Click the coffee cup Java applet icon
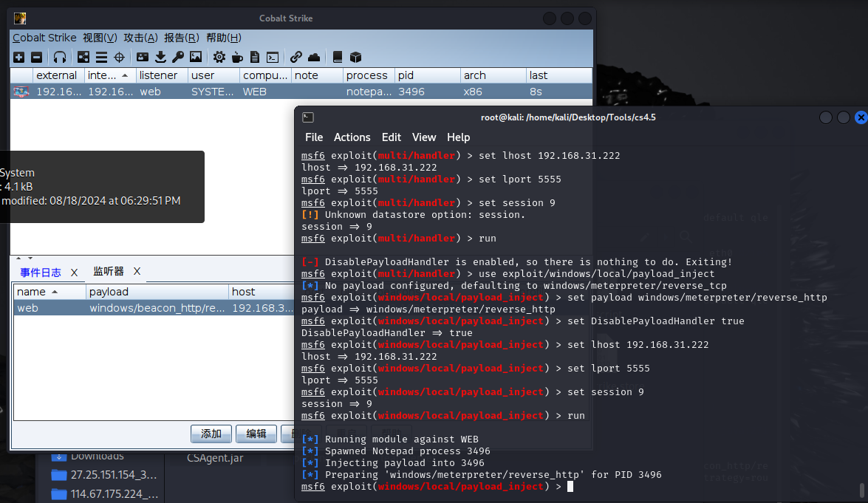This screenshot has height=503, width=868. tap(237, 57)
